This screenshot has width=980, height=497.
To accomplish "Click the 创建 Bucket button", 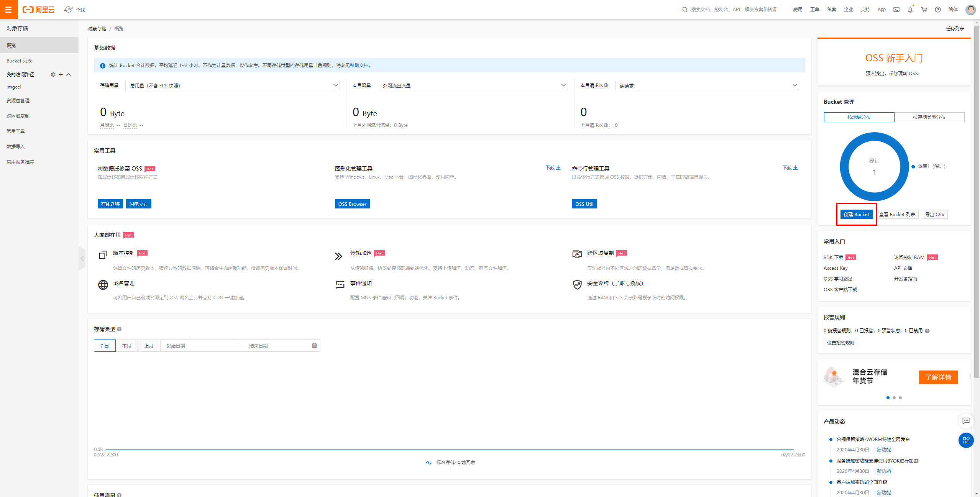I will [856, 214].
